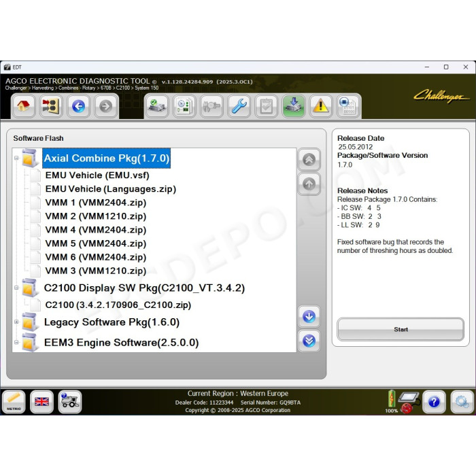This screenshot has height=476, width=476.
Task: Click 'Dealer Code: 11223344' text
Action: 204,403
